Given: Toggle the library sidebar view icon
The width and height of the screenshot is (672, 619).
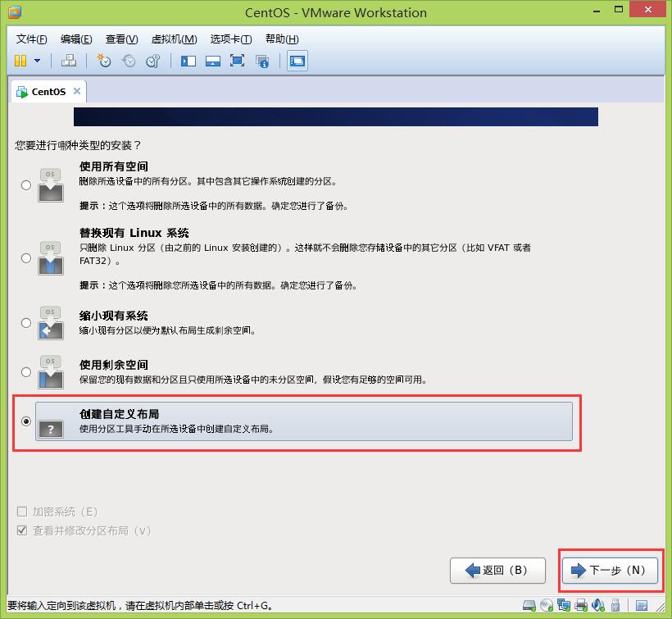Looking at the screenshot, I should (188, 61).
